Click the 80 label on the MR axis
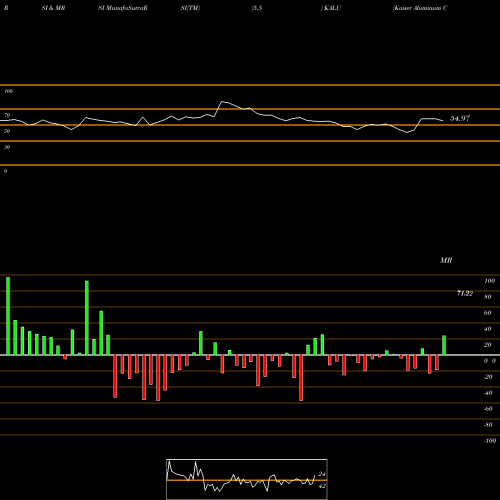Screen dimensions: 500x500 pos(488,297)
